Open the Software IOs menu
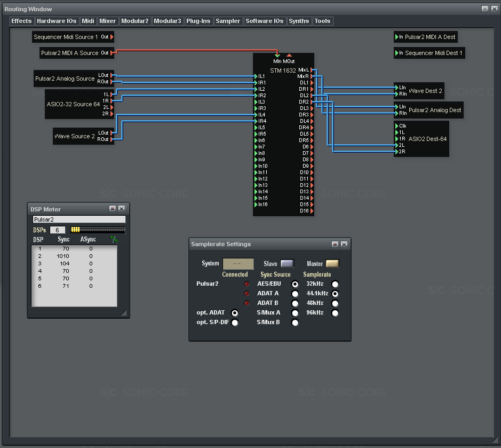Image resolution: width=501 pixels, height=448 pixels. [265, 21]
